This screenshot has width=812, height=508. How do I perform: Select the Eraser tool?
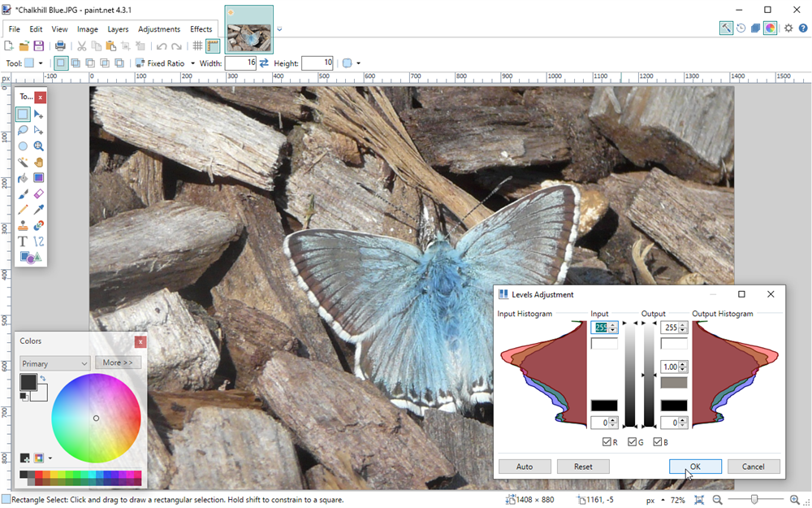click(38, 193)
